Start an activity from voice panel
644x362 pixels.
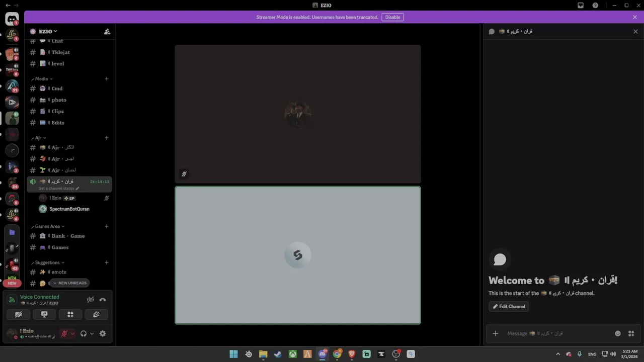[x=70, y=314]
